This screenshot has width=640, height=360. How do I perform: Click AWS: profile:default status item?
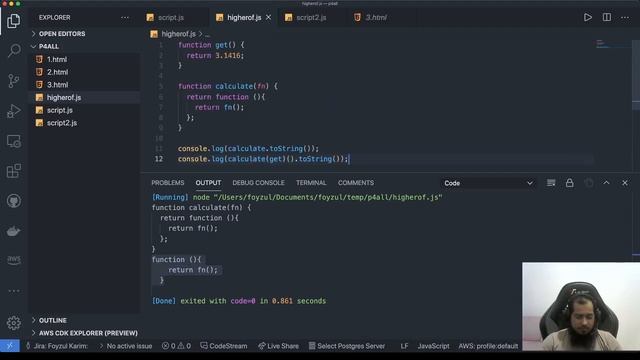pos(488,346)
